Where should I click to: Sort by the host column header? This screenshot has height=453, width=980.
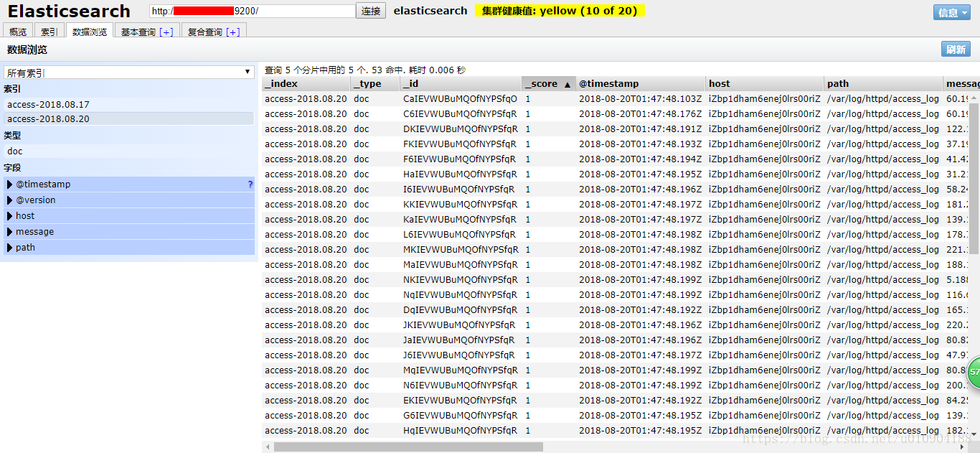[765, 83]
